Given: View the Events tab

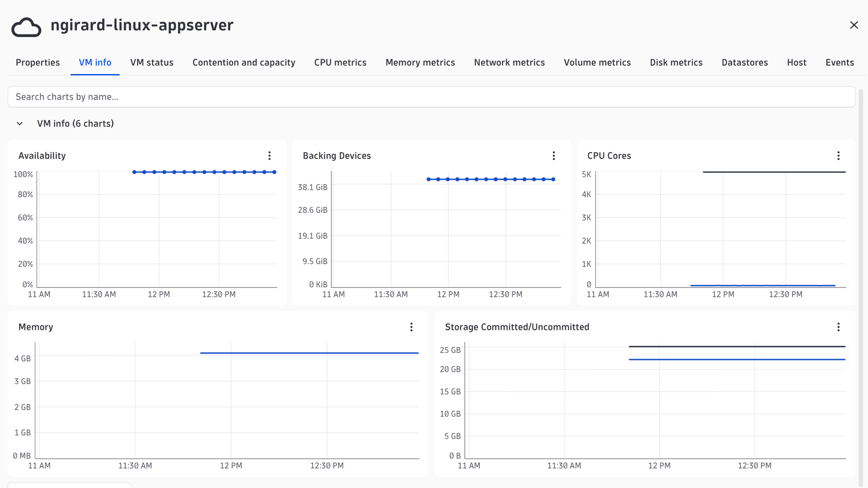Looking at the screenshot, I should [840, 62].
